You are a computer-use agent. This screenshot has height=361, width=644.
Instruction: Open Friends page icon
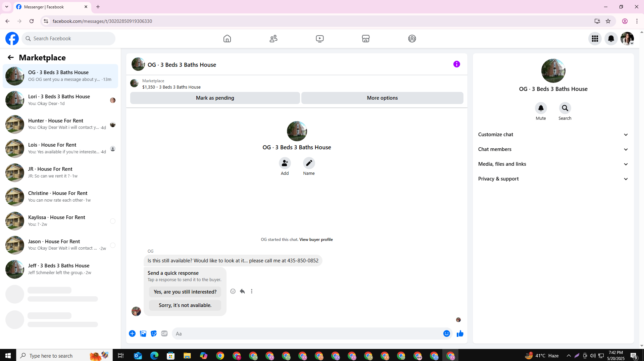coord(274,39)
